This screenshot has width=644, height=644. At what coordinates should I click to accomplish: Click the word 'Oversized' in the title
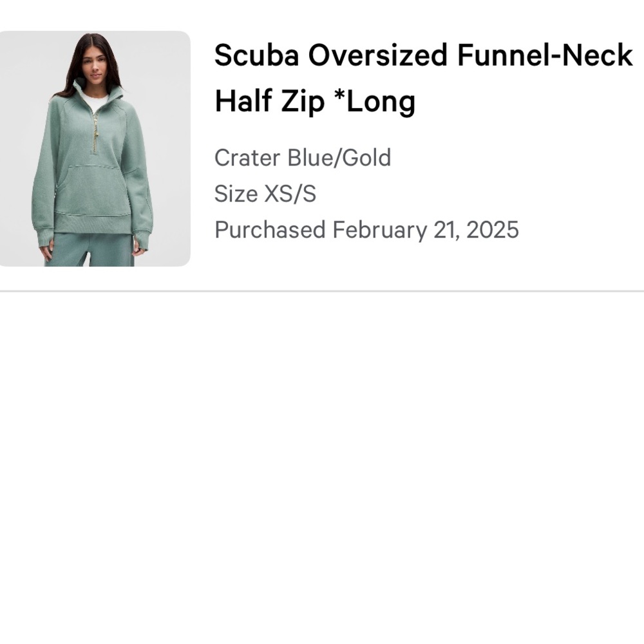coord(378,55)
